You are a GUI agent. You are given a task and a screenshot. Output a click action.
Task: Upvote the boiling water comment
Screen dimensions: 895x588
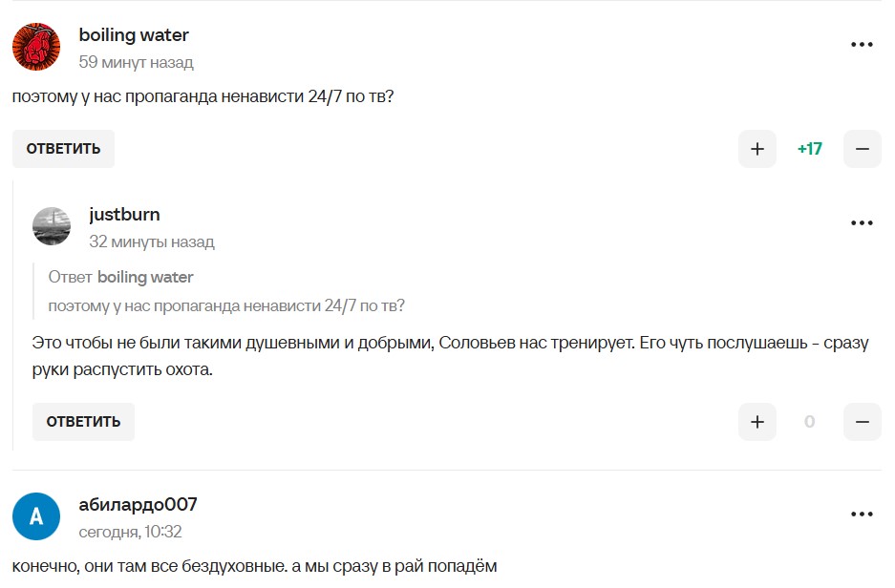click(757, 149)
